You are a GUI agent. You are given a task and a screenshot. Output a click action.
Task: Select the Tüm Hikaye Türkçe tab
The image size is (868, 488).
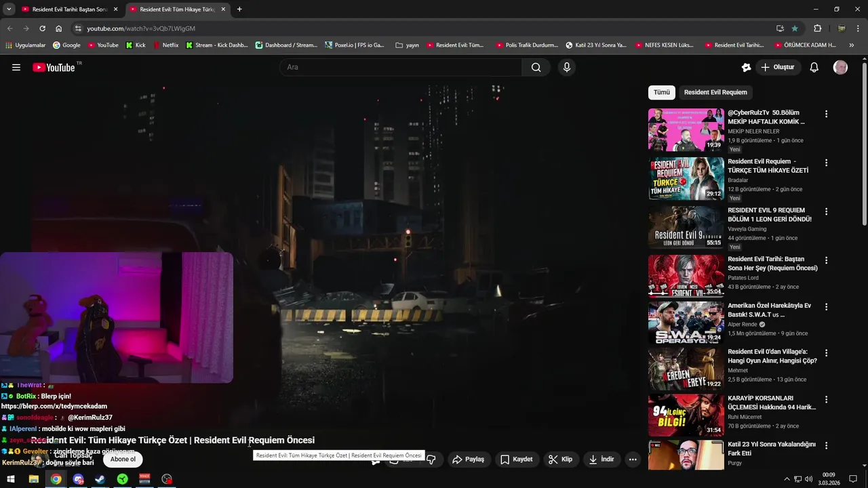tap(177, 9)
